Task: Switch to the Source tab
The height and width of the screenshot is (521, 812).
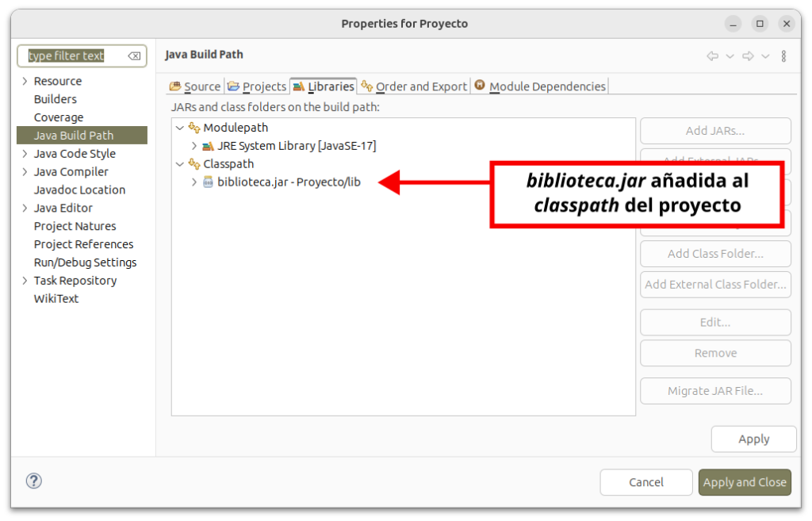Action: 195,86
